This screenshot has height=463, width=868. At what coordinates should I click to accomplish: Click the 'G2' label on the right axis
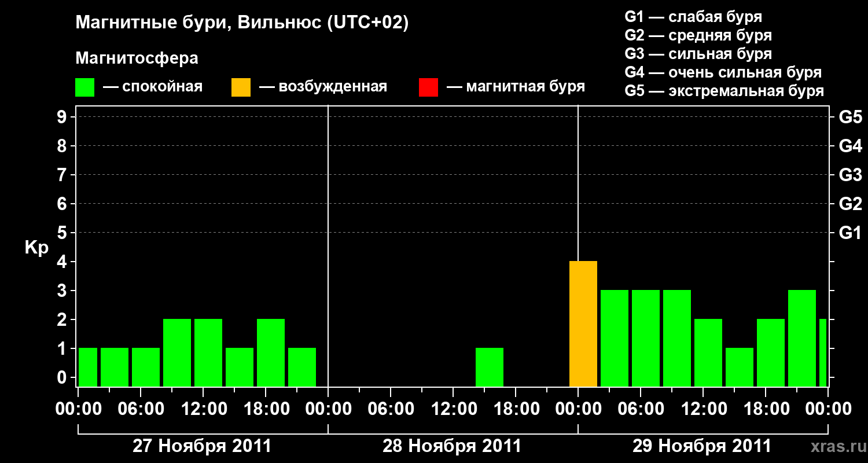pos(851,204)
